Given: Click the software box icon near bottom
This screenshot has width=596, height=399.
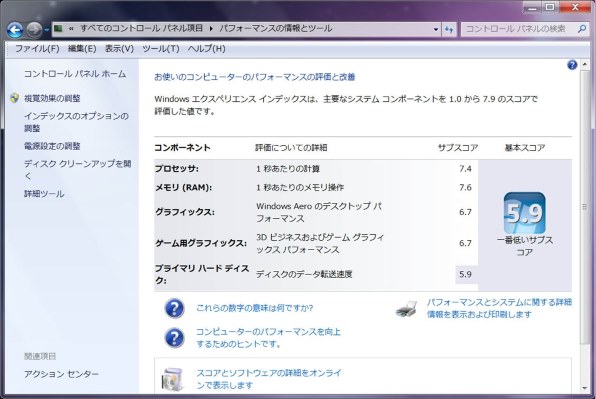Looking at the screenshot, I should point(173,379).
